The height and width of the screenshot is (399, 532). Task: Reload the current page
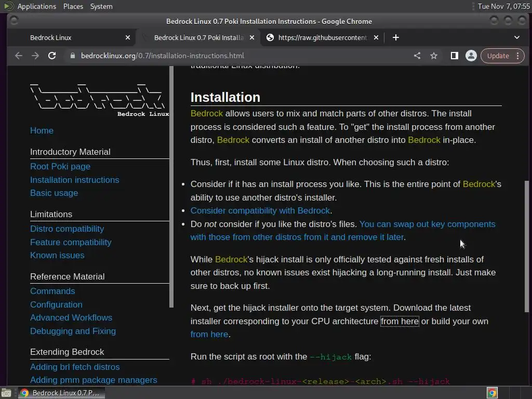(x=52, y=56)
